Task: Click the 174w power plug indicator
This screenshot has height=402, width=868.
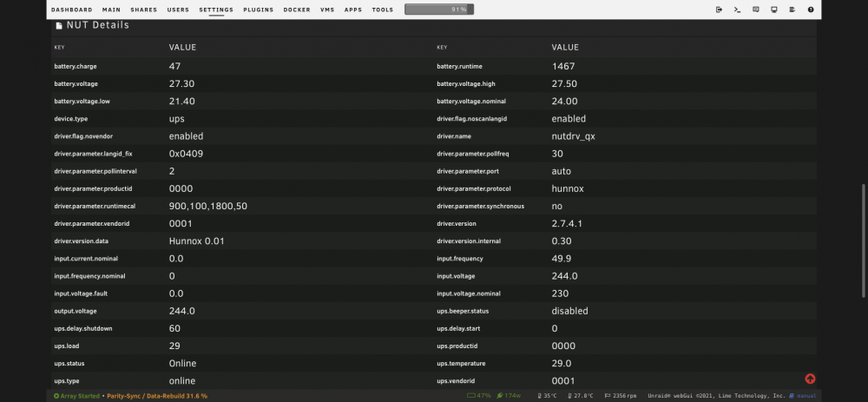Action: [509, 396]
